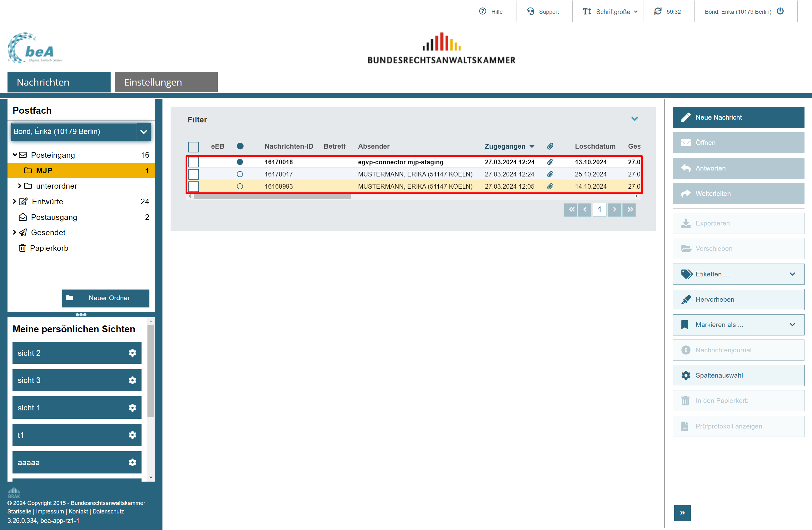
Task: Click the Neuer Ordner button
Action: coord(105,298)
